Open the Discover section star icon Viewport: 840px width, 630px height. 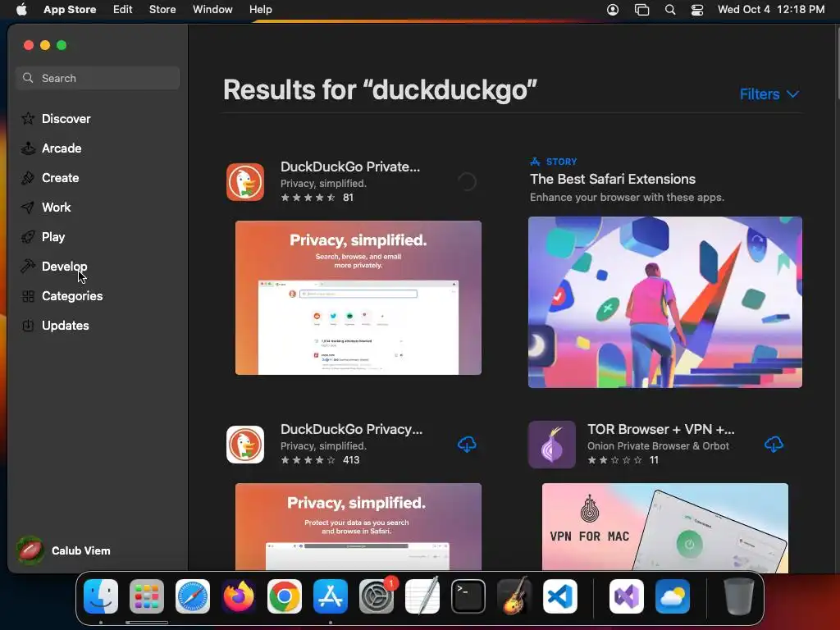click(28, 118)
